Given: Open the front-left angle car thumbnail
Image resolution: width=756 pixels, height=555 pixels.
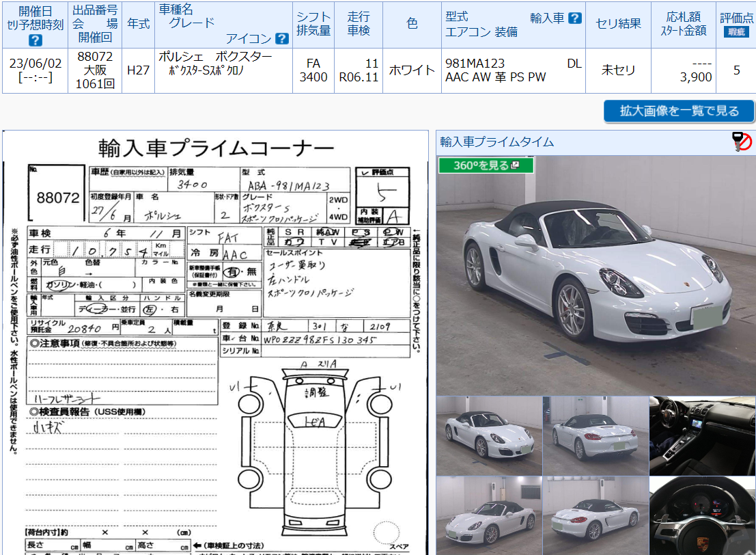Looking at the screenshot, I should click(x=490, y=436).
